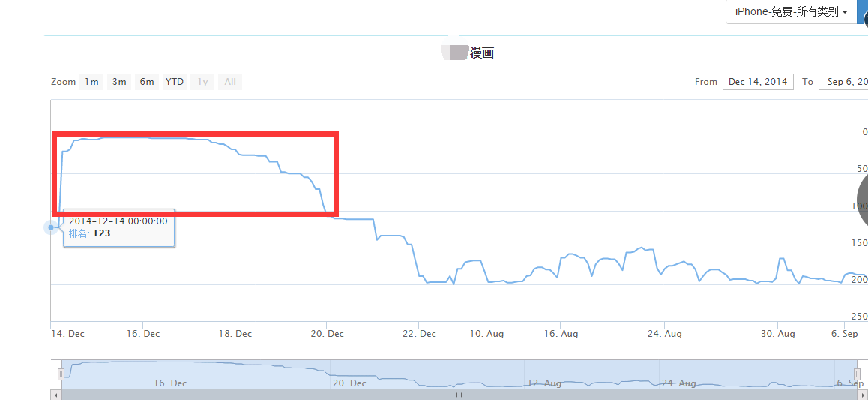Focus the From date field Dec 14, 2014
Viewport: 868px width, 400px height.
coord(758,82)
